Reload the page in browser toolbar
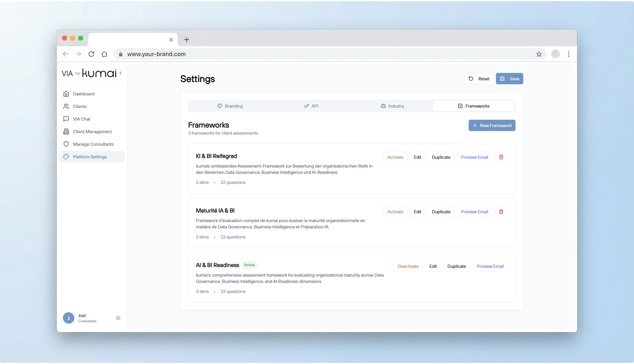This screenshot has width=634, height=364. pyautogui.click(x=91, y=54)
